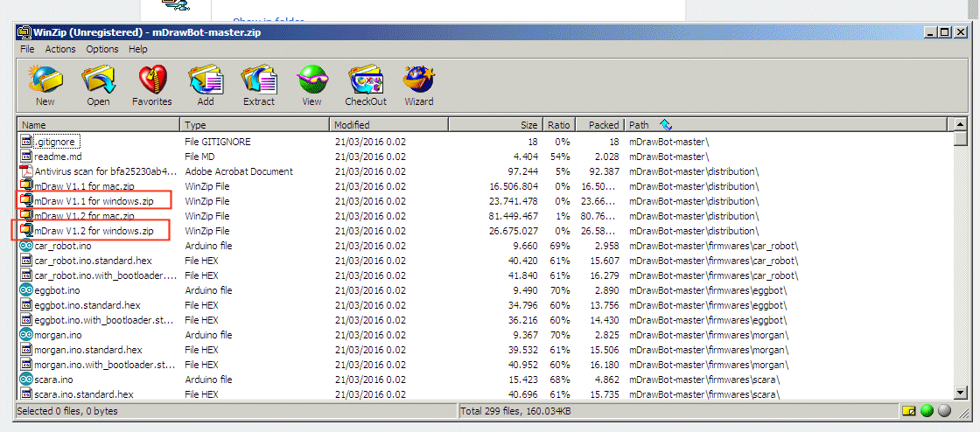Click the mDraw V1.1 for mac.zip icon
This screenshot has width=980, height=432.
tap(26, 186)
